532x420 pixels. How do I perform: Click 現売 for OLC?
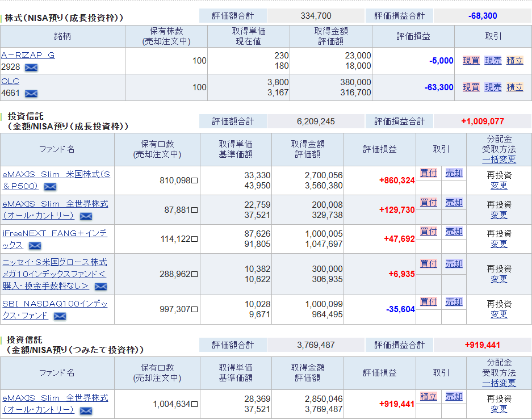(493, 87)
